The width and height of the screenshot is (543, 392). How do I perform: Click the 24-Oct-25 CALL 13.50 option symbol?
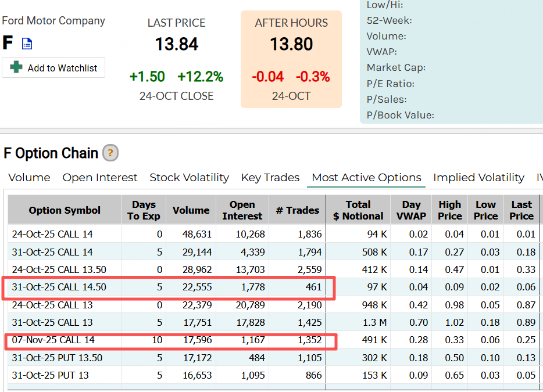click(x=59, y=269)
